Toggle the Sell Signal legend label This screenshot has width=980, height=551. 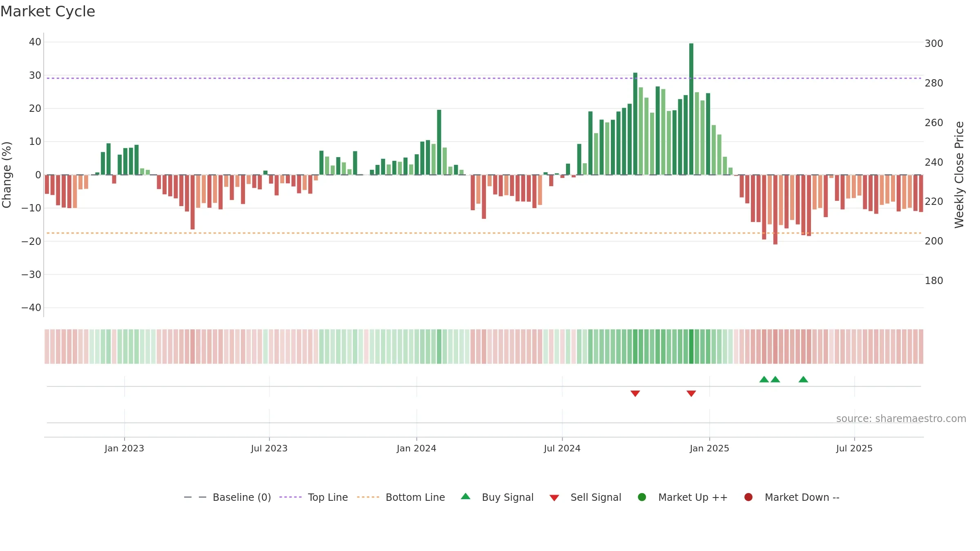coord(596,497)
